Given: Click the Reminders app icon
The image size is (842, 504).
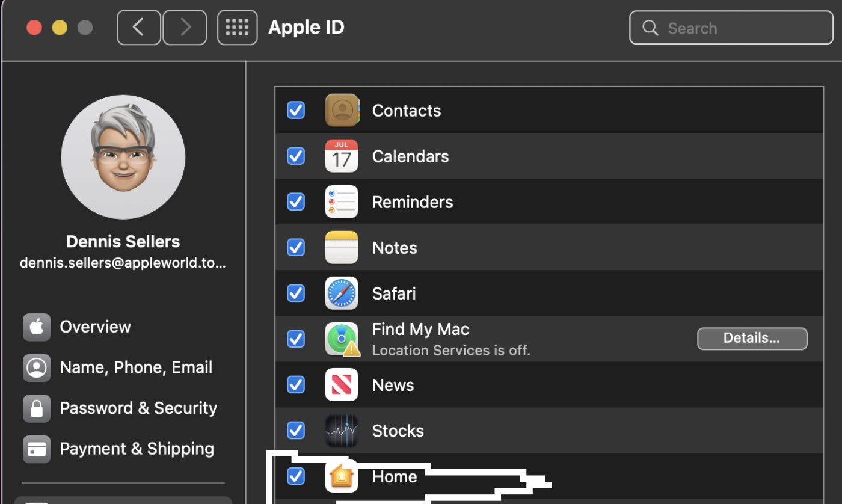Looking at the screenshot, I should click(342, 201).
